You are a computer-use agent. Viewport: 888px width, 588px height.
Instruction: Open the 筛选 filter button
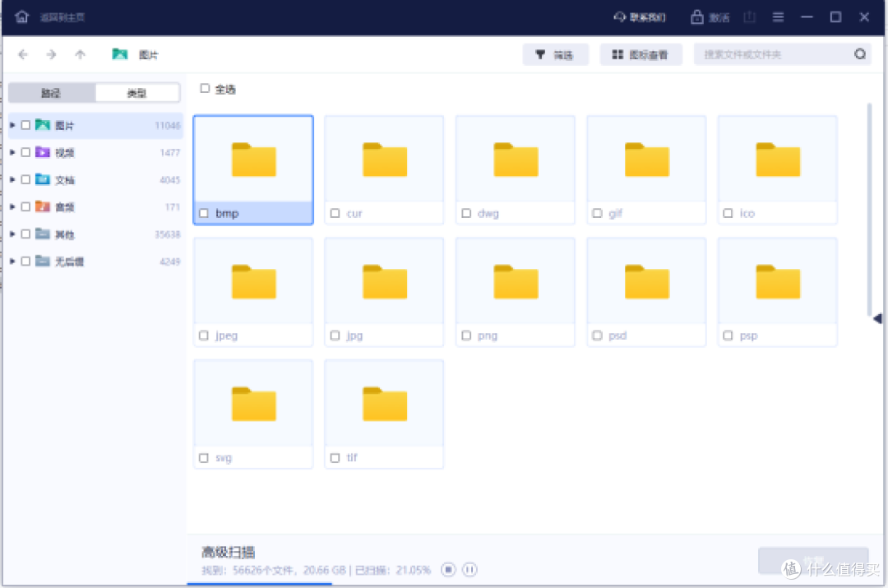[x=556, y=54]
